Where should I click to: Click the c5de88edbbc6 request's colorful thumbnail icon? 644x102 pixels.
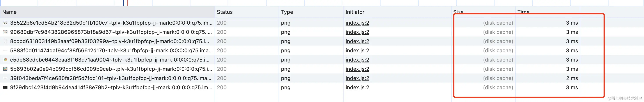tap(5, 60)
